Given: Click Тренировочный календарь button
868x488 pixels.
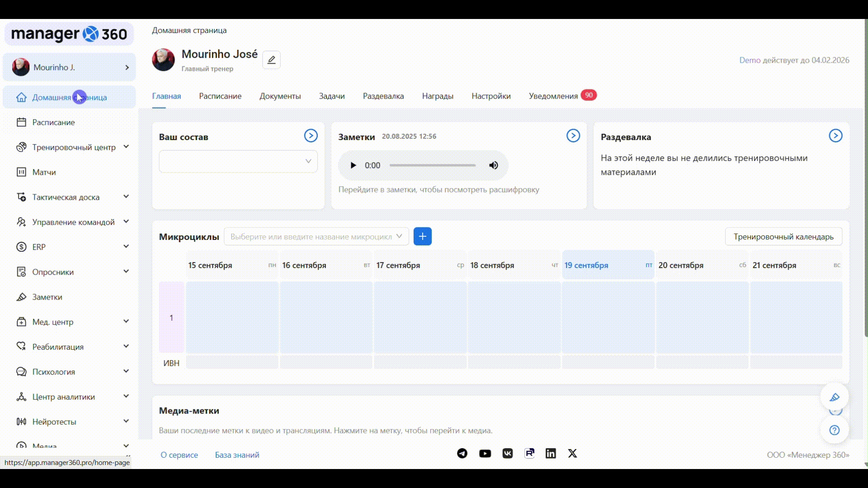Looking at the screenshot, I should coord(783,236).
